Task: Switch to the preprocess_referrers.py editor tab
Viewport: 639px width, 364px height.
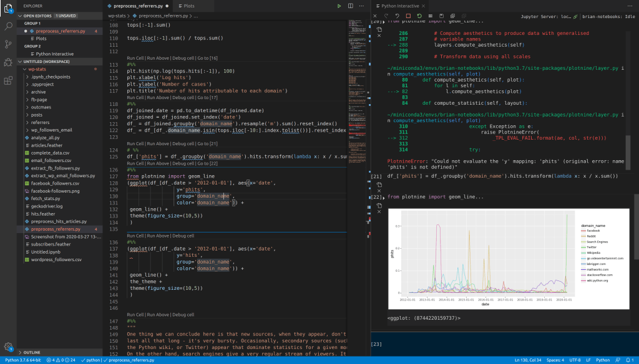Action: tap(138, 6)
